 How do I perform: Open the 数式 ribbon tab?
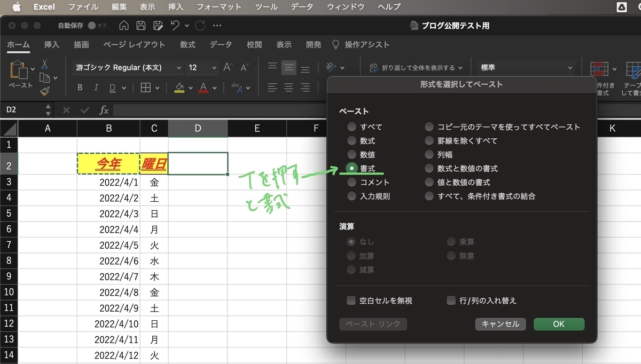(x=187, y=45)
